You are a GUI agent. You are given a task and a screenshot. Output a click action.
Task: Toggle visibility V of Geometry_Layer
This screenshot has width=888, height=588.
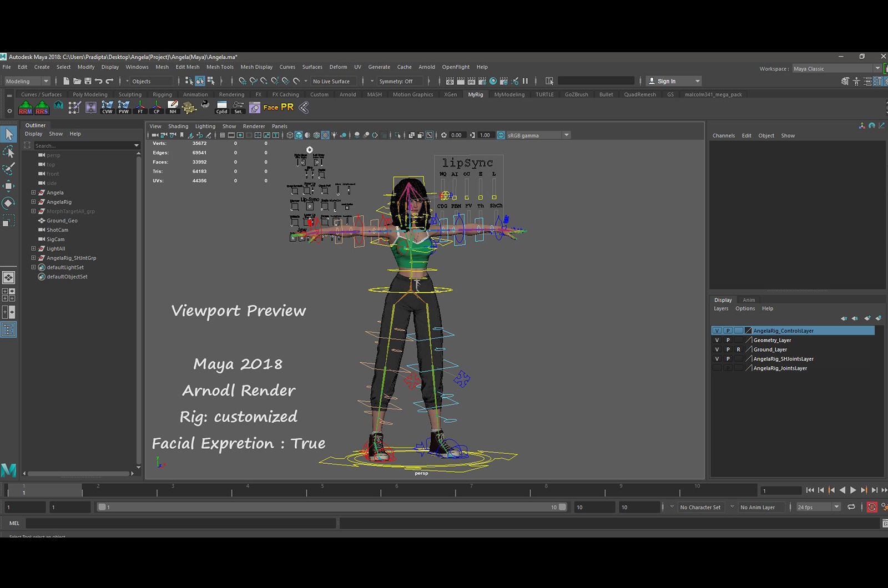717,340
